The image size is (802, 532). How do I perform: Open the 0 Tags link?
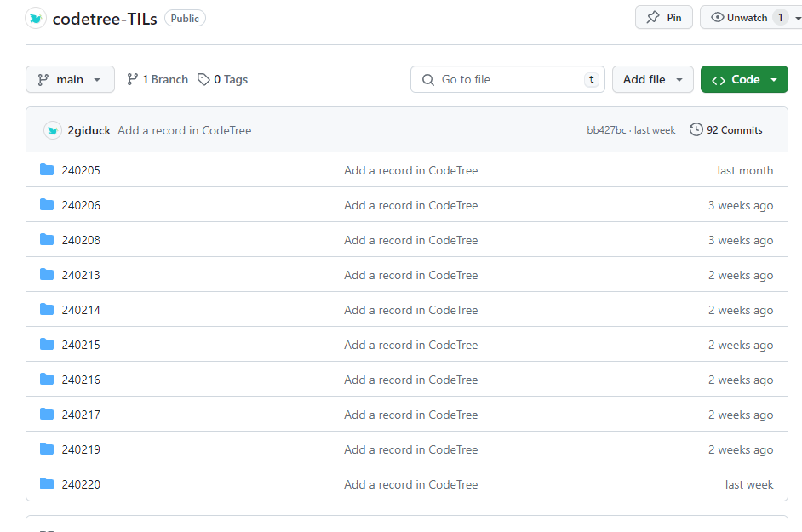point(222,79)
